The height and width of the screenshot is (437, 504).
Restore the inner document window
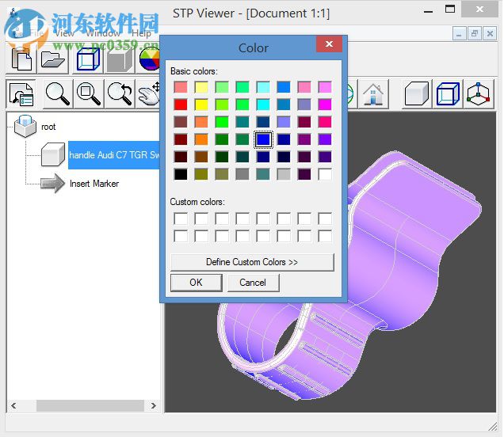pos(475,33)
